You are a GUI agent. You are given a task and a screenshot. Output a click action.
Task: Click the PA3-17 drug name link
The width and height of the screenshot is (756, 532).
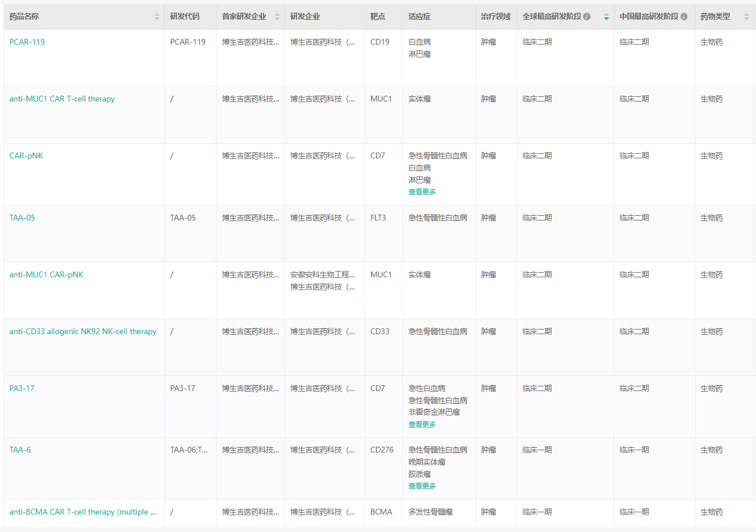(x=22, y=388)
